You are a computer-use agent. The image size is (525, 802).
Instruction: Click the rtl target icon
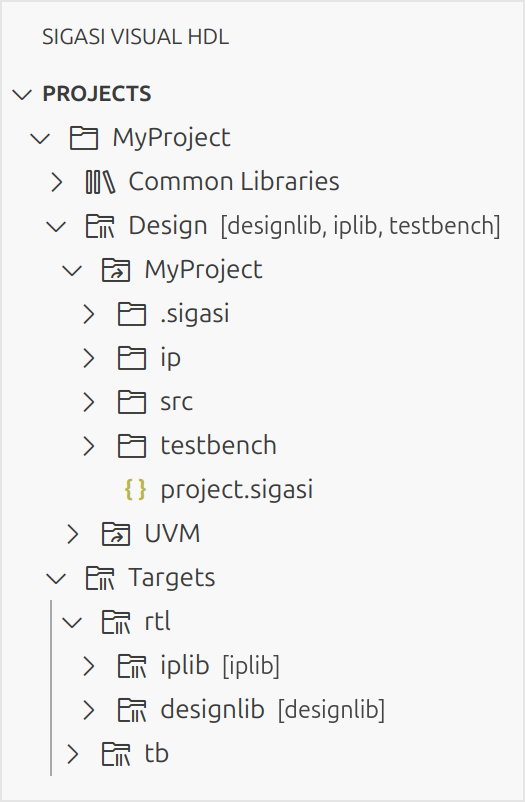[116, 622]
